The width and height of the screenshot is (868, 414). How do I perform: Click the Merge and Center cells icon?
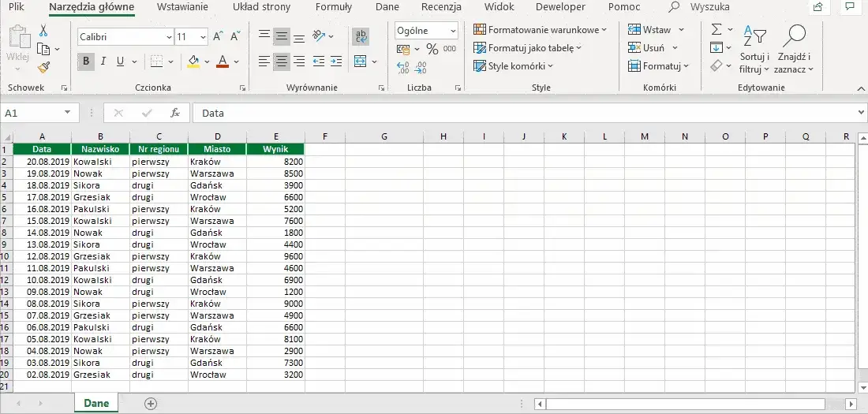[x=361, y=62]
